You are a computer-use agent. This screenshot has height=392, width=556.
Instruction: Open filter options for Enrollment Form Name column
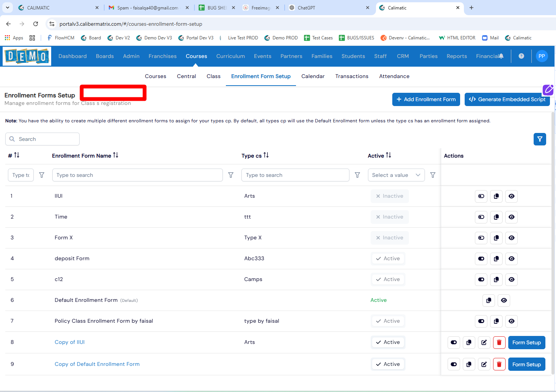230,175
